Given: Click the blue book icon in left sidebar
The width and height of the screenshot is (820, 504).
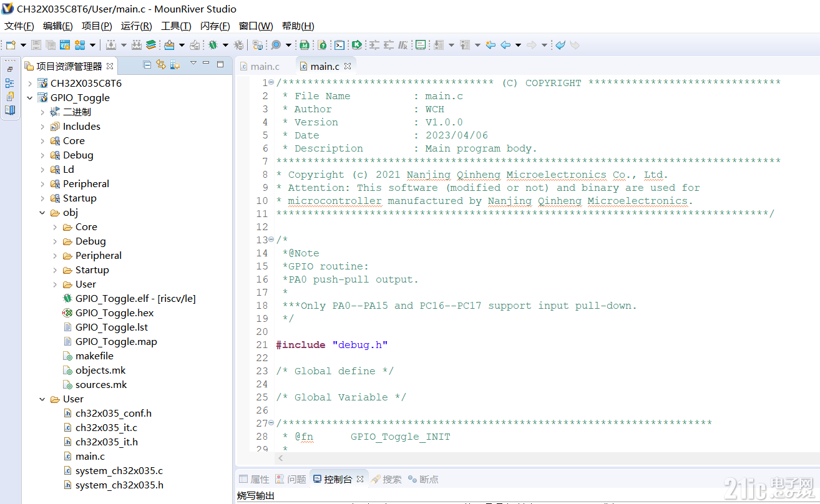Looking at the screenshot, I should (x=10, y=110).
